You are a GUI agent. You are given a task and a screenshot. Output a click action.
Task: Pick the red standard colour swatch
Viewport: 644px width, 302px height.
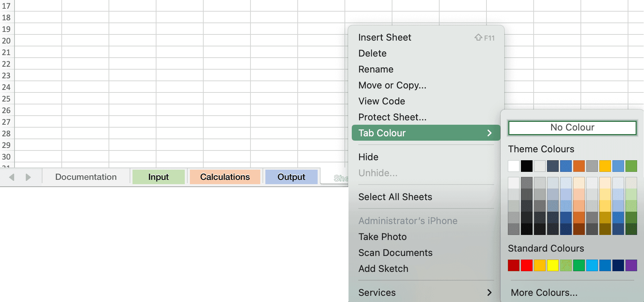pos(527,265)
